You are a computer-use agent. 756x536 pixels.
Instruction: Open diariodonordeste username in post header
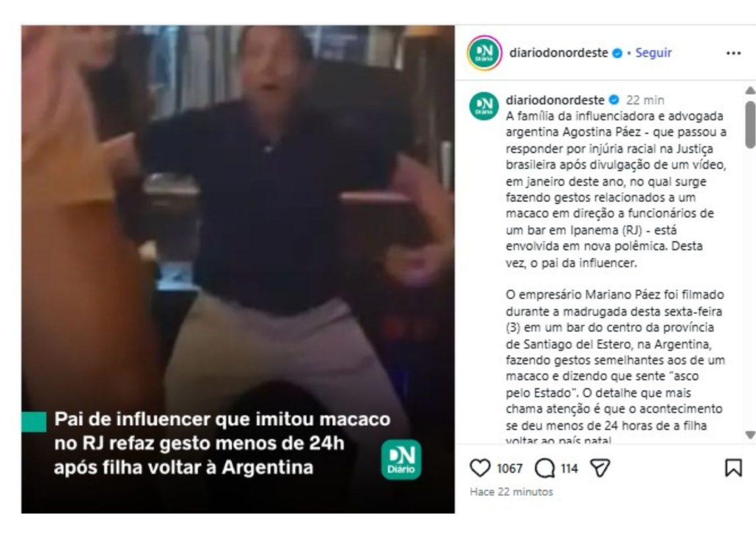558,53
